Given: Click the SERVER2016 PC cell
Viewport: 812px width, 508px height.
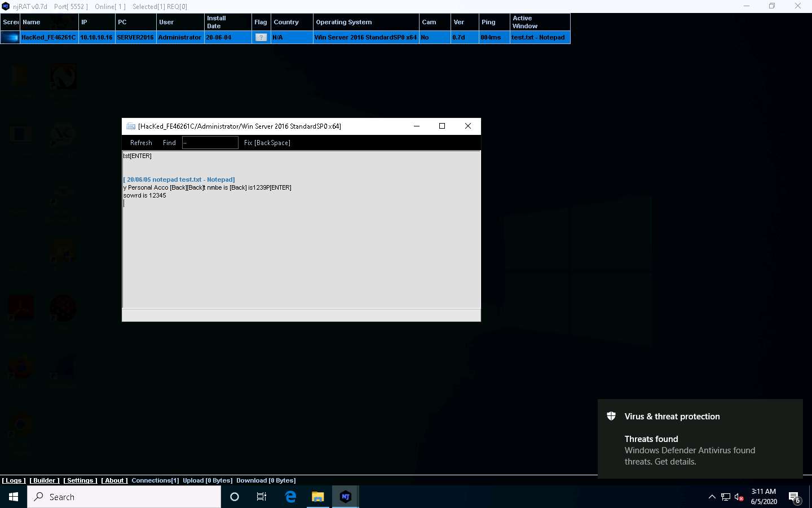Looking at the screenshot, I should click(135, 37).
